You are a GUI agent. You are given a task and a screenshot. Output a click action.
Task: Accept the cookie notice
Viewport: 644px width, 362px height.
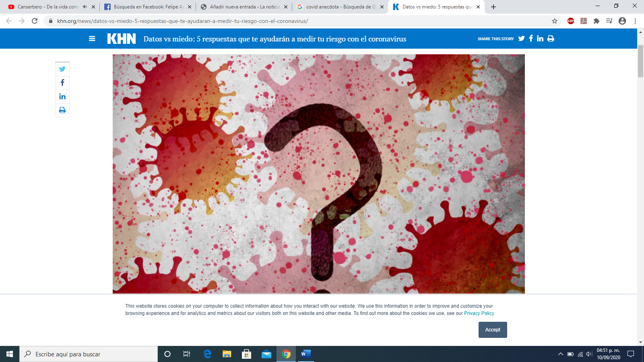pos(492,330)
